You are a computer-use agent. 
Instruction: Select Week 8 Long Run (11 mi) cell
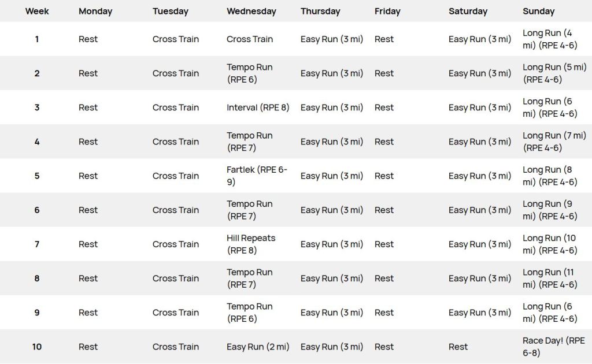pyautogui.click(x=550, y=278)
